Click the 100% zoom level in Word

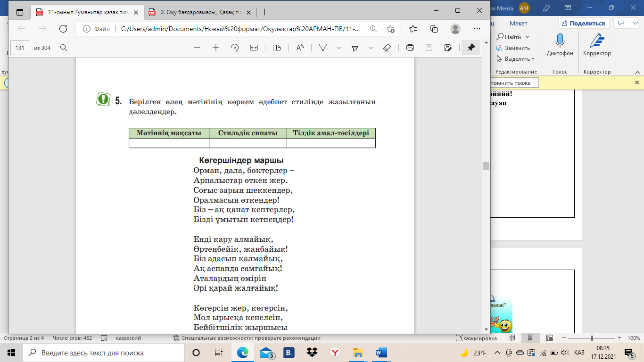click(634, 338)
